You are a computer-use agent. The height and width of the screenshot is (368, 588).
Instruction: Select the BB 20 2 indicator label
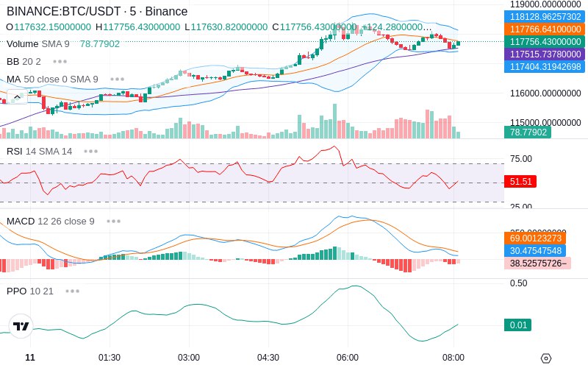click(24, 62)
